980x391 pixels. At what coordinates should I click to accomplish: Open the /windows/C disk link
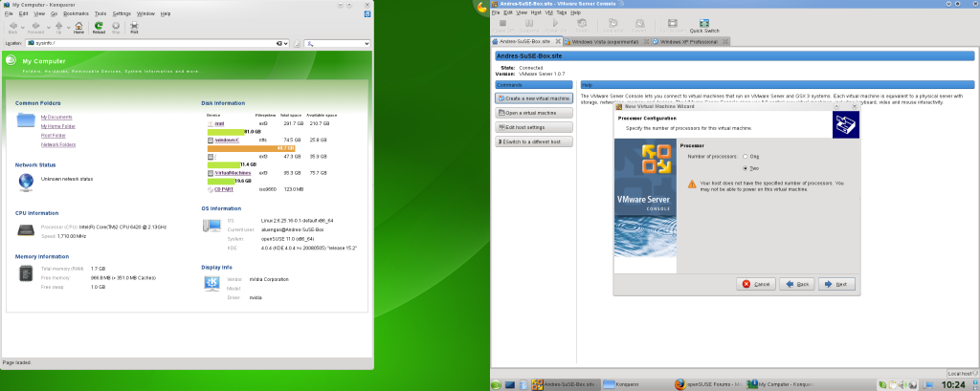pos(227,140)
